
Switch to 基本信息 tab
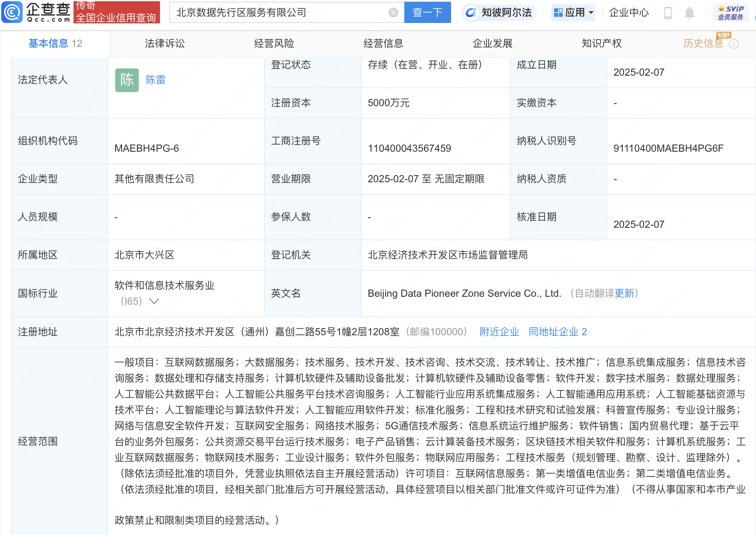coord(55,43)
